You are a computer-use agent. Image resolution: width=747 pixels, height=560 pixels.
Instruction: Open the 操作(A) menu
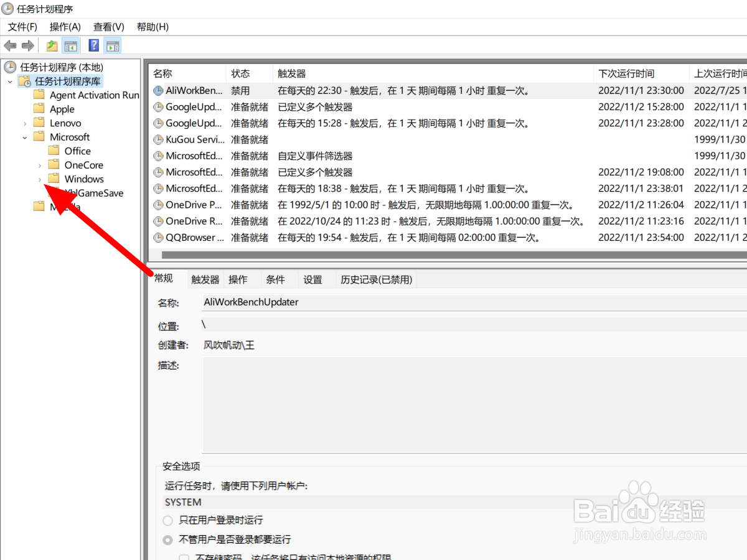click(65, 27)
